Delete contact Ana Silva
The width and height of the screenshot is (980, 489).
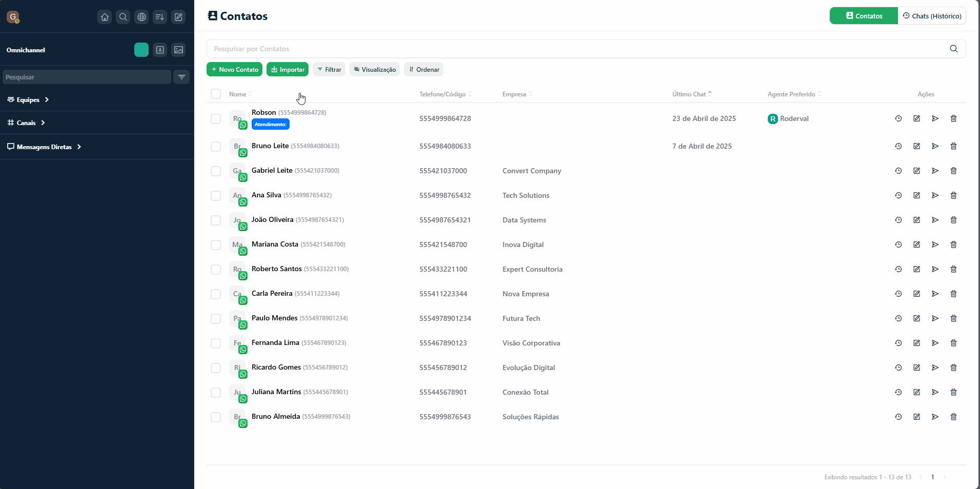[x=953, y=195]
